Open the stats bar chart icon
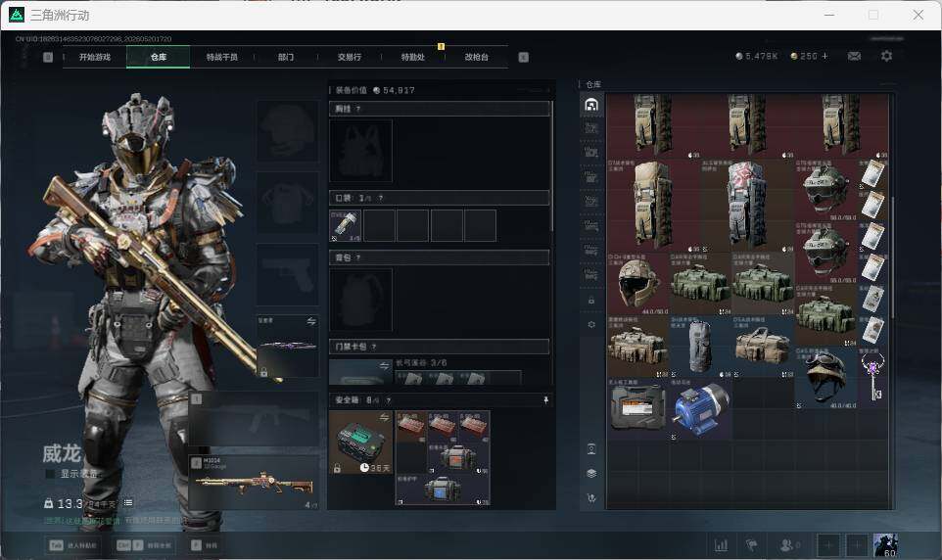 pyautogui.click(x=721, y=545)
